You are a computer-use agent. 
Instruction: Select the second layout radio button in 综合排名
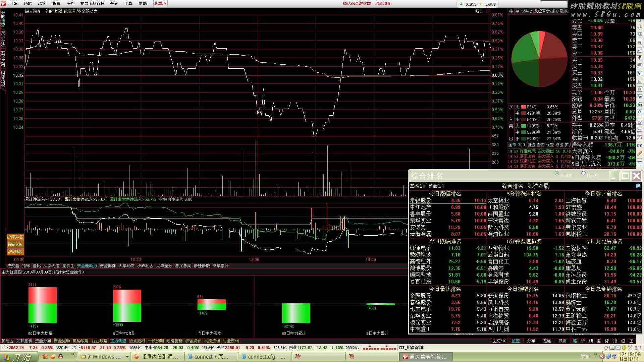point(583,173)
